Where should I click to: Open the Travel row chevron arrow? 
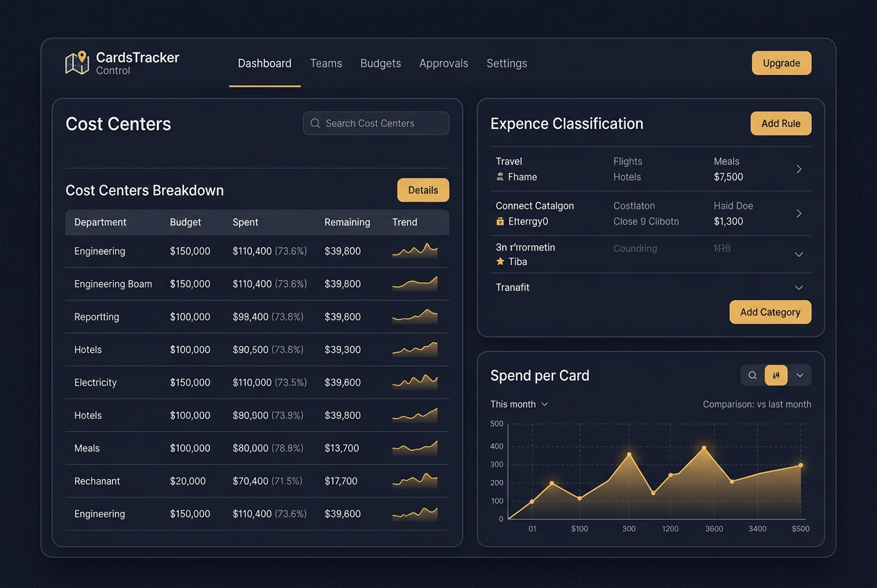point(799,169)
